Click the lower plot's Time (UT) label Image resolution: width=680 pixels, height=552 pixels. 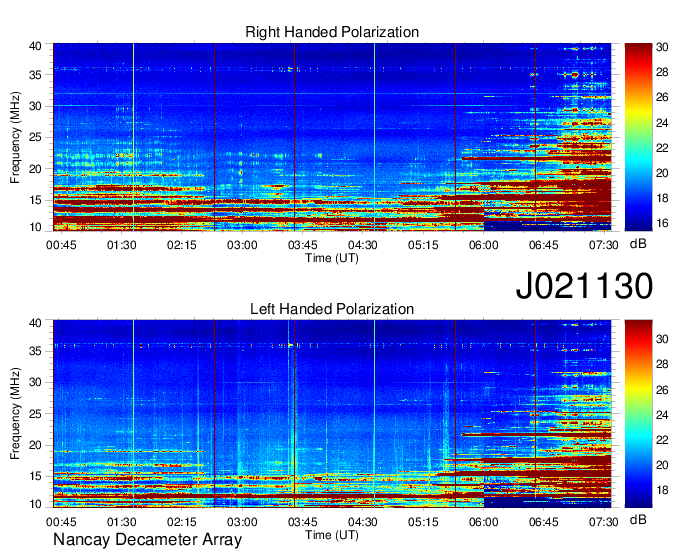[332, 535]
